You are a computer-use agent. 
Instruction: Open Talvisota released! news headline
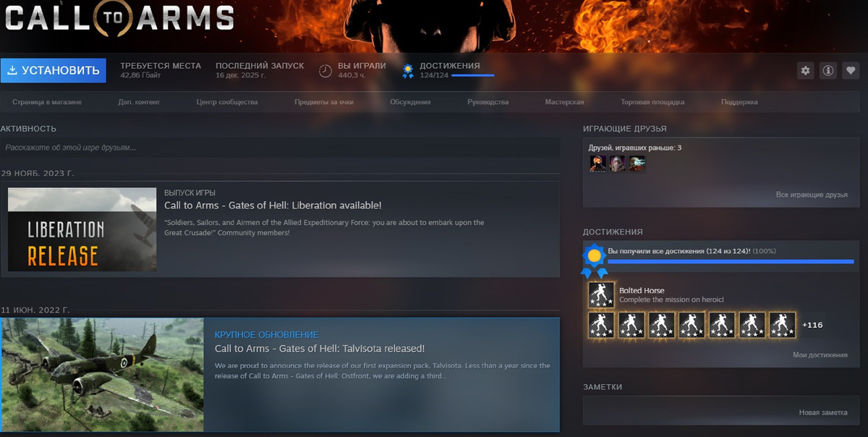coord(320,349)
